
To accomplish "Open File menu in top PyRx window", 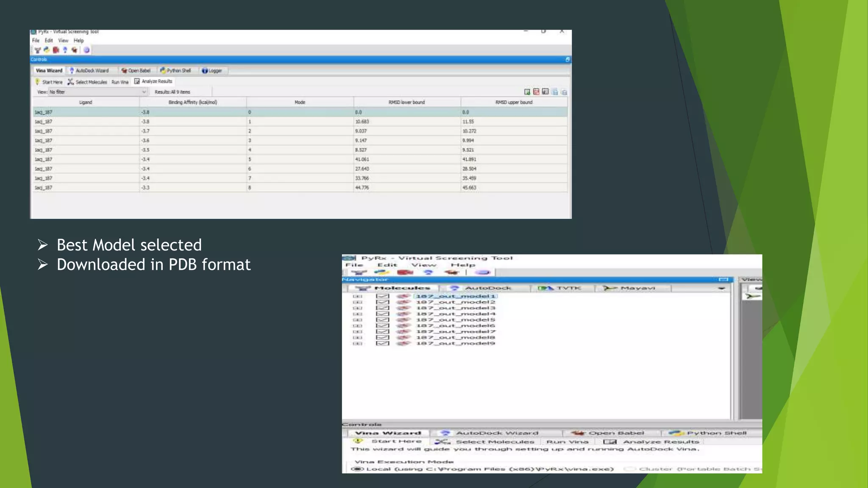I will (x=36, y=41).
